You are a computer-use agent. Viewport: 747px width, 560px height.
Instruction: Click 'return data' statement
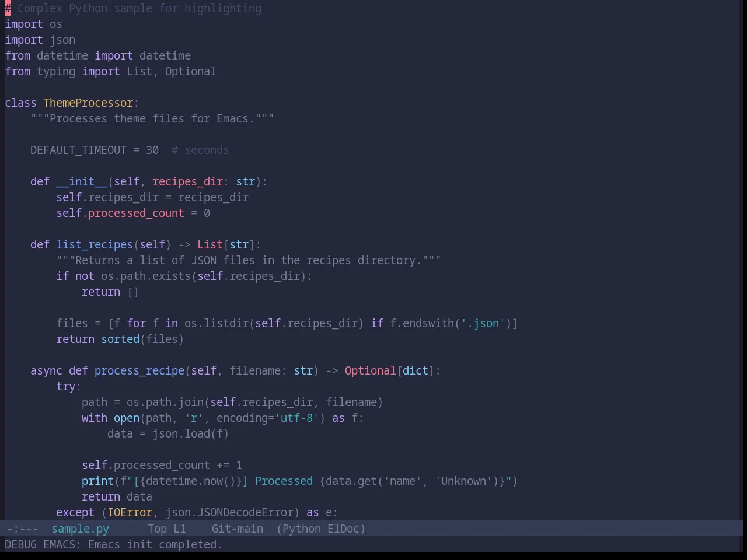tap(117, 496)
